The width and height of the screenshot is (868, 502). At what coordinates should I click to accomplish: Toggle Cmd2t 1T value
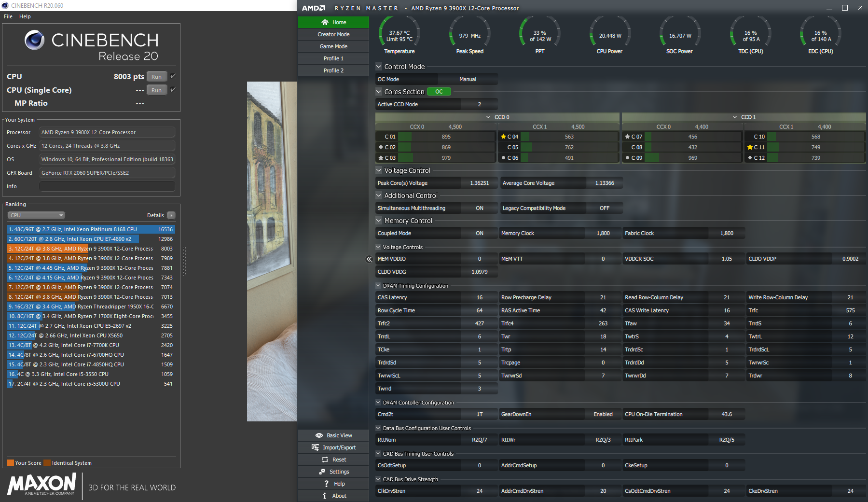[480, 414]
